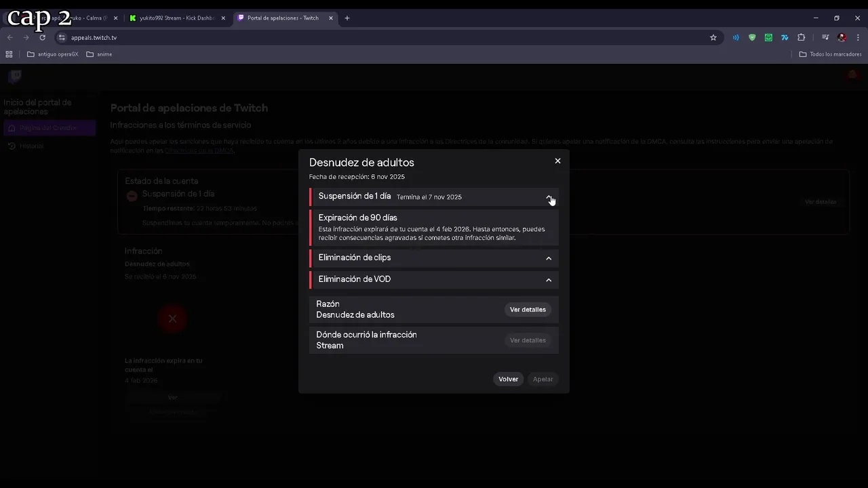This screenshot has width=868, height=488.
Task: Switch to the yukito992 Stream Kick tab
Action: click(x=177, y=18)
